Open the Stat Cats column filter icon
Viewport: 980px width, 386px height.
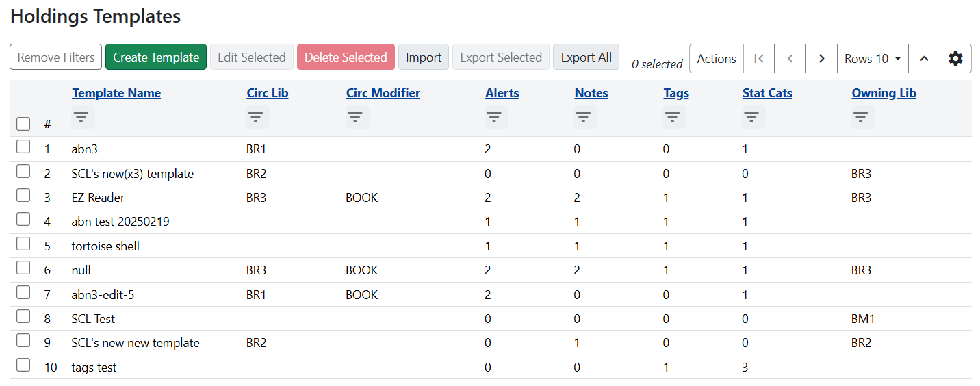(x=752, y=118)
